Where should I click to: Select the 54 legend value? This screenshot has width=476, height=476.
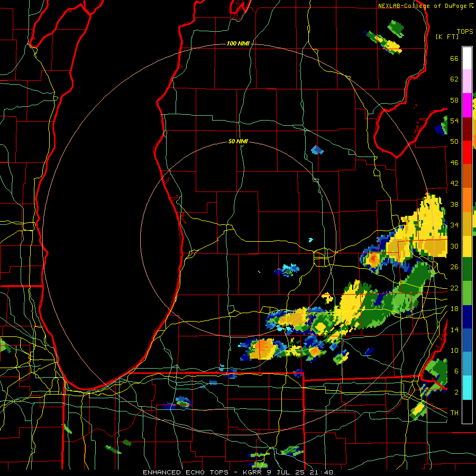[x=454, y=121]
